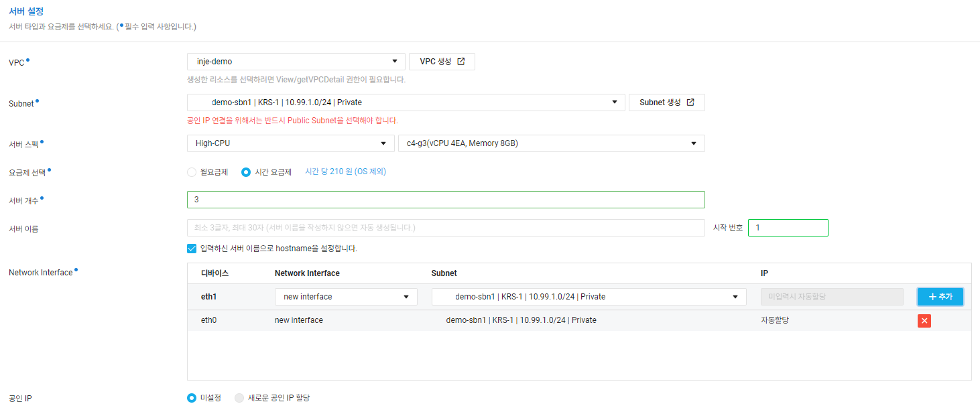Viewport: 980px width, 406px height.
Task: Click the 시간 당 210 원 pricing link
Action: click(x=345, y=171)
